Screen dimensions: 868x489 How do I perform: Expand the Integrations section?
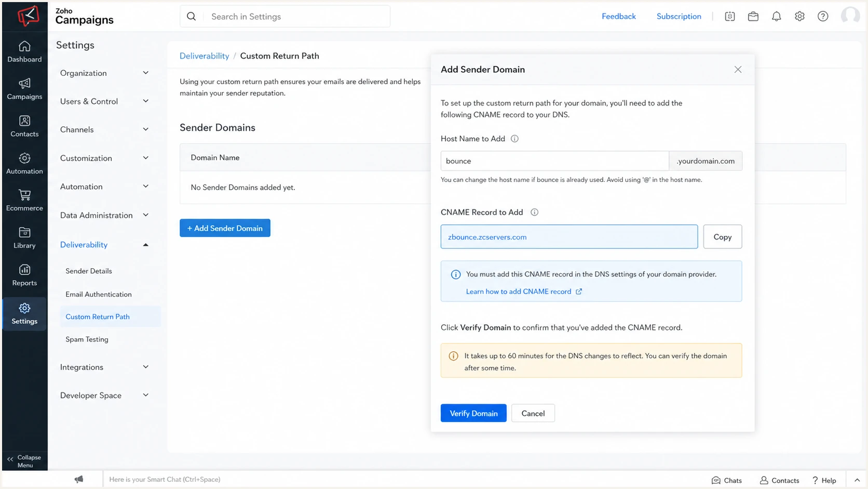click(x=104, y=367)
